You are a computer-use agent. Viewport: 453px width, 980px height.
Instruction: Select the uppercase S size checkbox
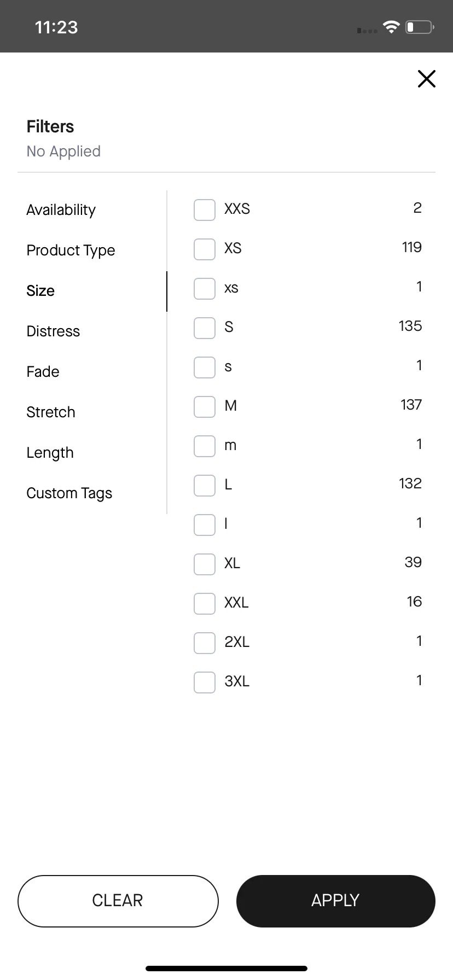point(205,328)
